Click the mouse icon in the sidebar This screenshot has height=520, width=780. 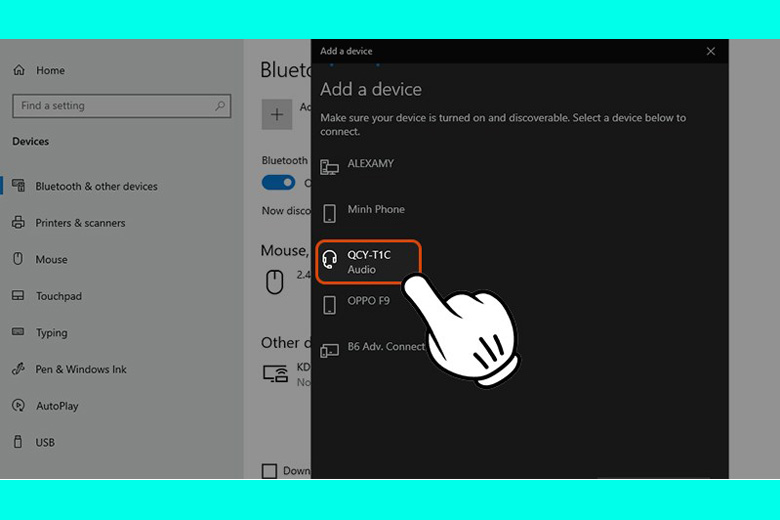click(18, 258)
